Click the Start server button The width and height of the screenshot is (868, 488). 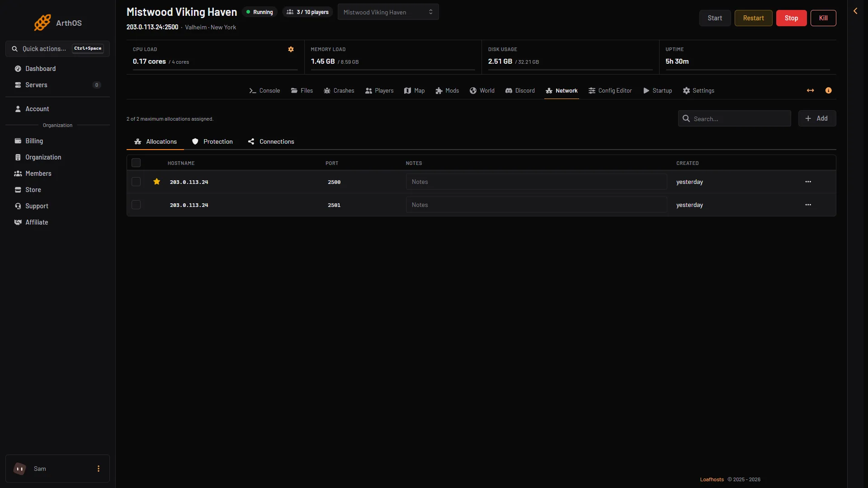click(715, 18)
